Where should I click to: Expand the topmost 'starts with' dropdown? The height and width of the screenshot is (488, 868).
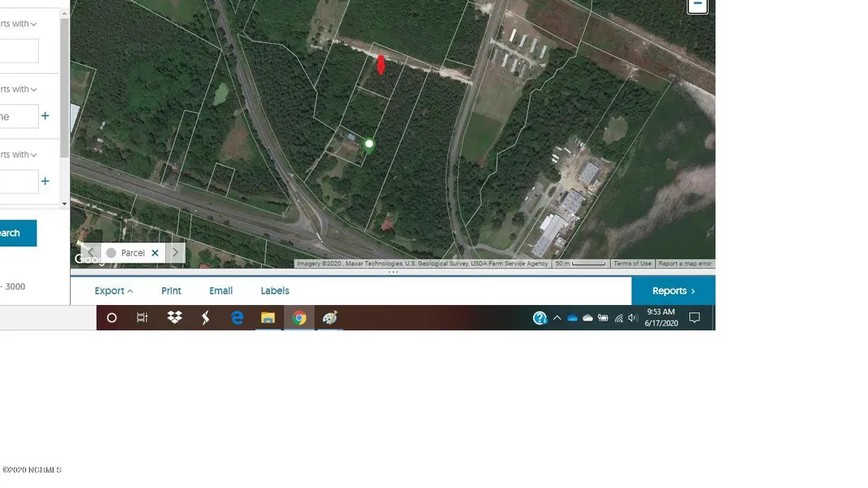(18, 24)
